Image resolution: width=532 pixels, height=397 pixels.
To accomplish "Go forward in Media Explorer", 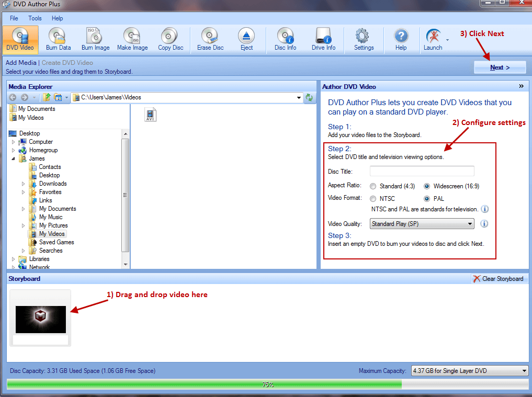I will (x=25, y=97).
